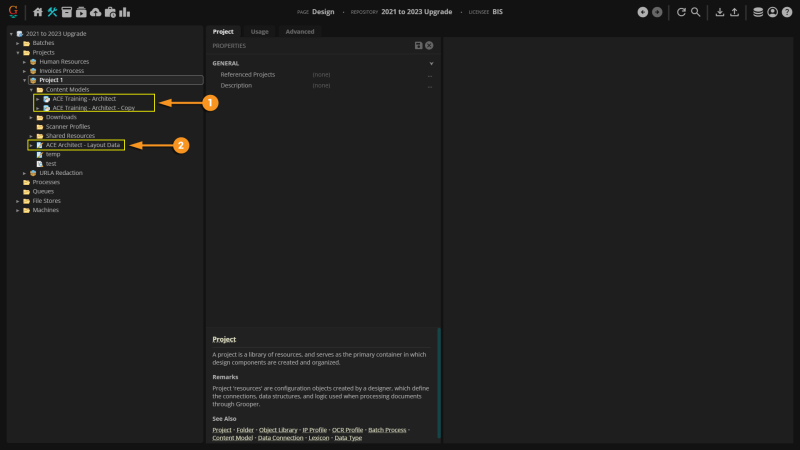Open the archive box icon in the toolbar

[x=66, y=12]
